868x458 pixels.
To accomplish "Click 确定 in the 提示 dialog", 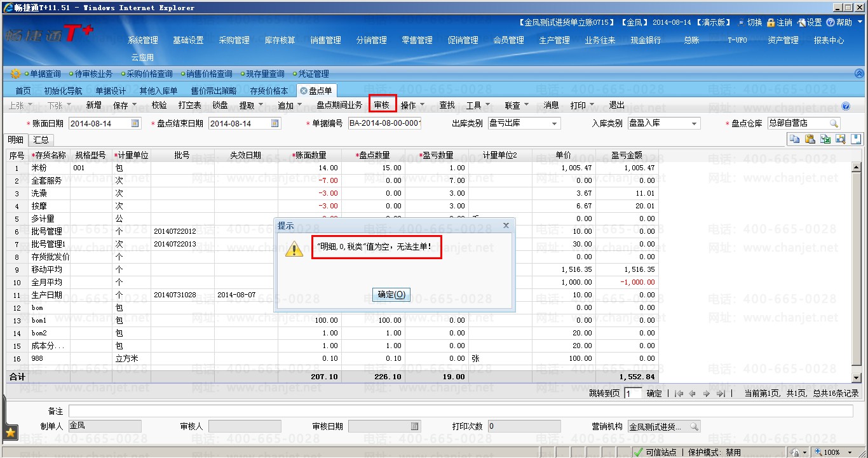I will pyautogui.click(x=391, y=294).
